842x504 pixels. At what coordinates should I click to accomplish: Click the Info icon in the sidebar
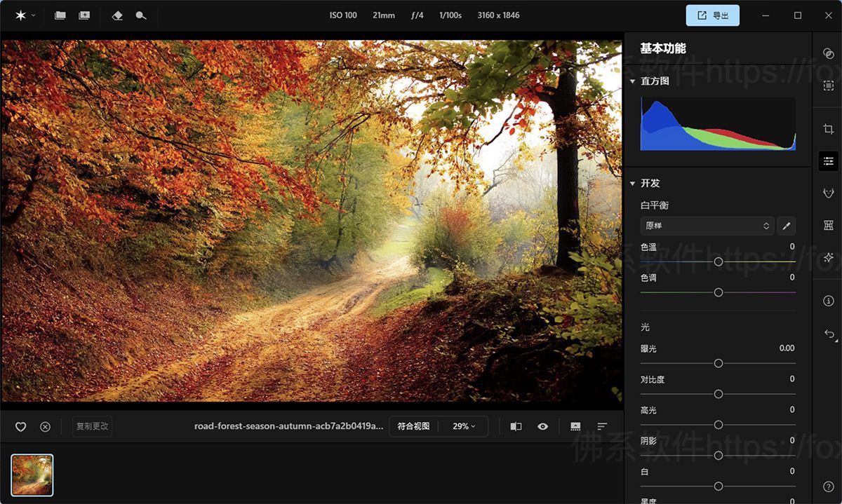(x=828, y=301)
